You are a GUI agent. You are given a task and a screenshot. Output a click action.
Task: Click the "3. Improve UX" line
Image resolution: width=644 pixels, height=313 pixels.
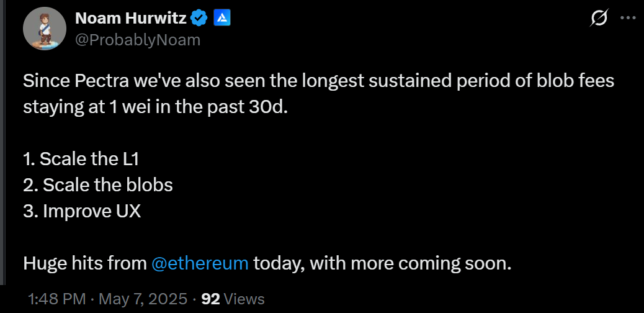(83, 211)
